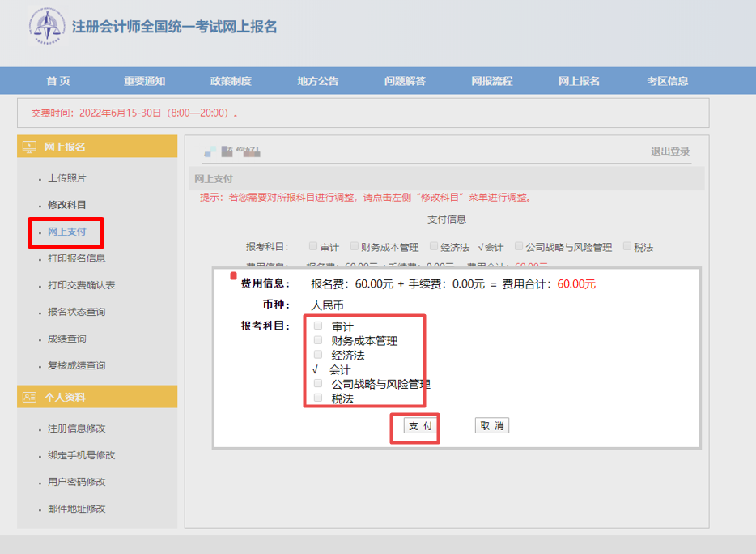This screenshot has height=554, width=756.
Task: Select 修改科目 in the sidebar
Action: coord(67,205)
